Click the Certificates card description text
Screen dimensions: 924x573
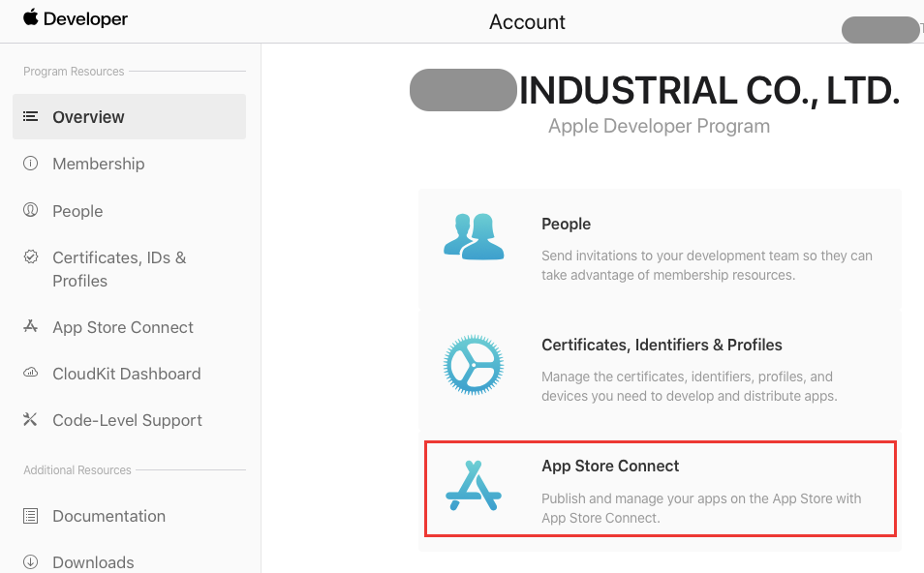(689, 386)
